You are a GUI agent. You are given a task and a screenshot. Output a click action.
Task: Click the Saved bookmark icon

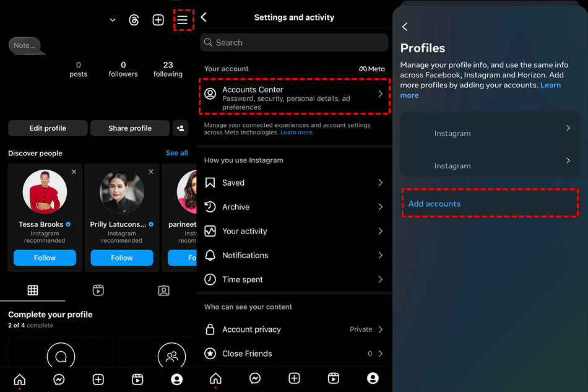coord(210,183)
